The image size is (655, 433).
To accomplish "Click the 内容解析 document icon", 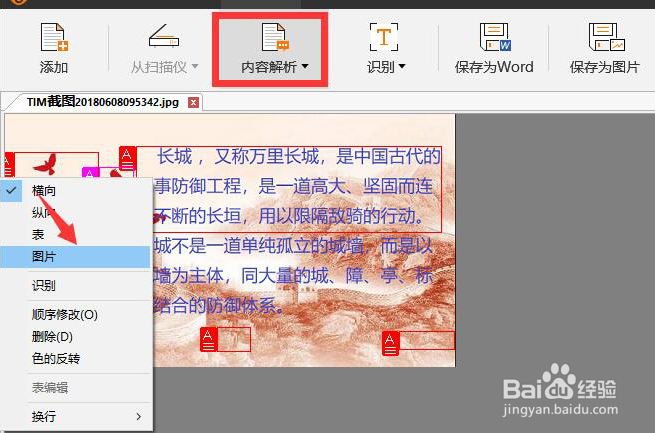I will click(x=275, y=37).
